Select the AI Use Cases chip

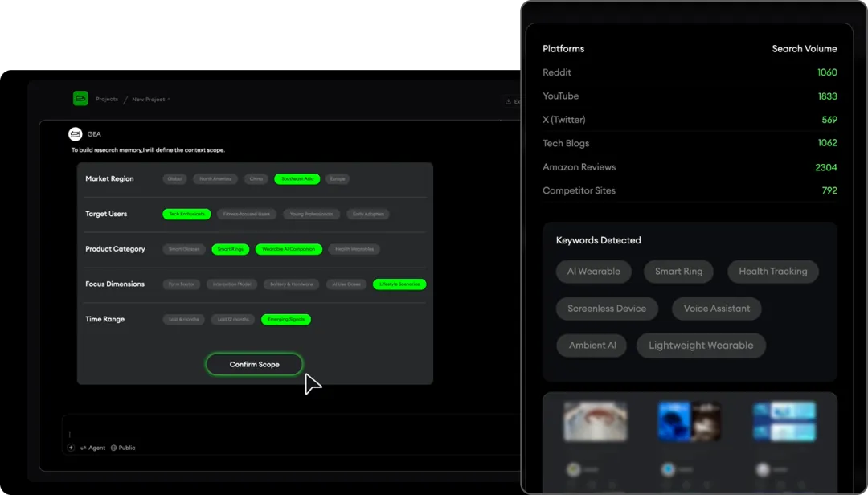(346, 284)
